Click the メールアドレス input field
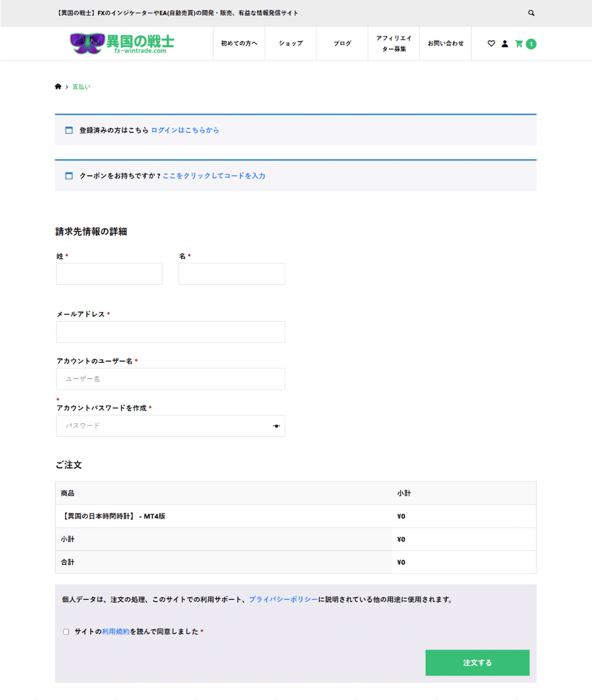The height and width of the screenshot is (700, 592). pos(170,332)
